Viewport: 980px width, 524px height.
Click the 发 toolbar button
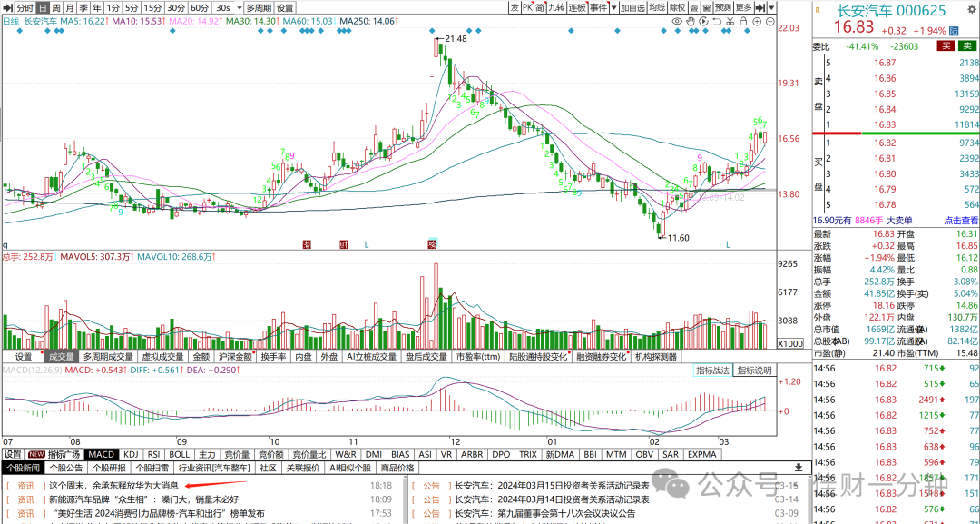coord(514,7)
